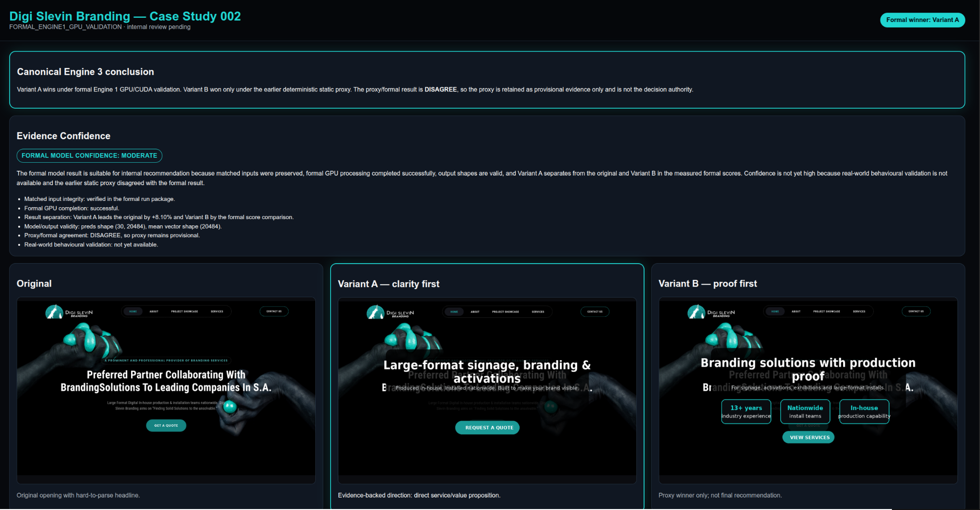
Task: Click the Digi Slevin logo in Original preview
Action: [x=69, y=312]
